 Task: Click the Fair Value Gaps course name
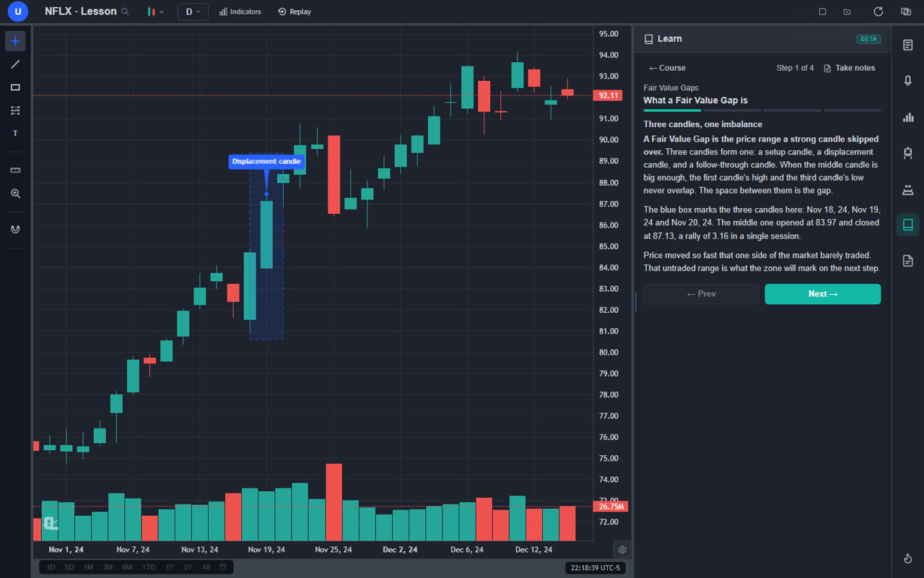tap(671, 88)
